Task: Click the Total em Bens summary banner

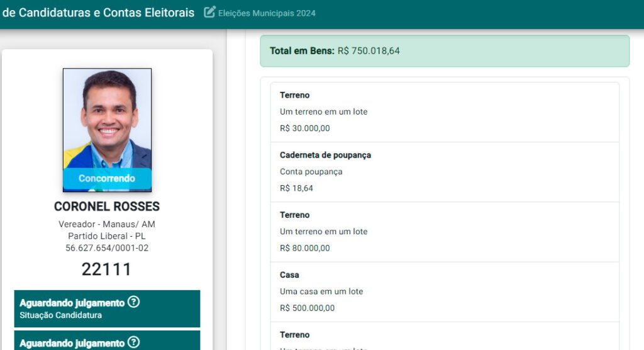Action: pos(445,51)
